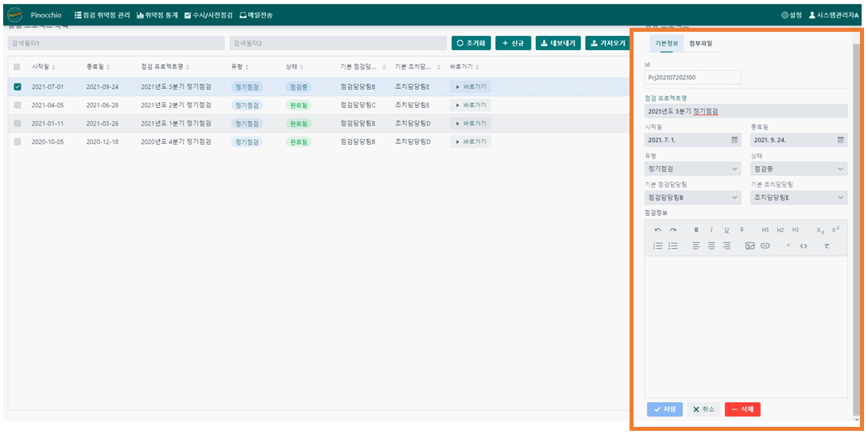Open 메일전송 menu
The image size is (868, 434).
pos(256,16)
